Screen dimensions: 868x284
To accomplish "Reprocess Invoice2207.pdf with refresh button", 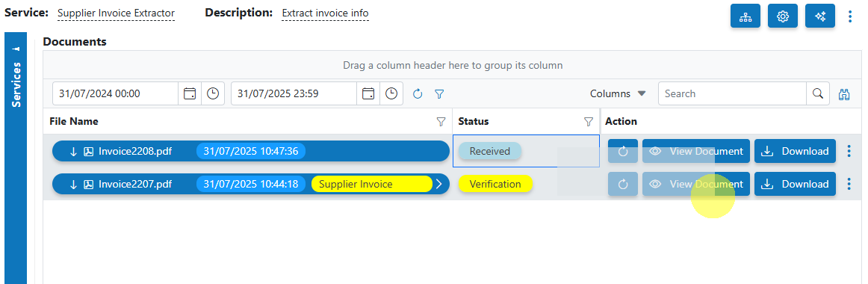I will (x=623, y=185).
